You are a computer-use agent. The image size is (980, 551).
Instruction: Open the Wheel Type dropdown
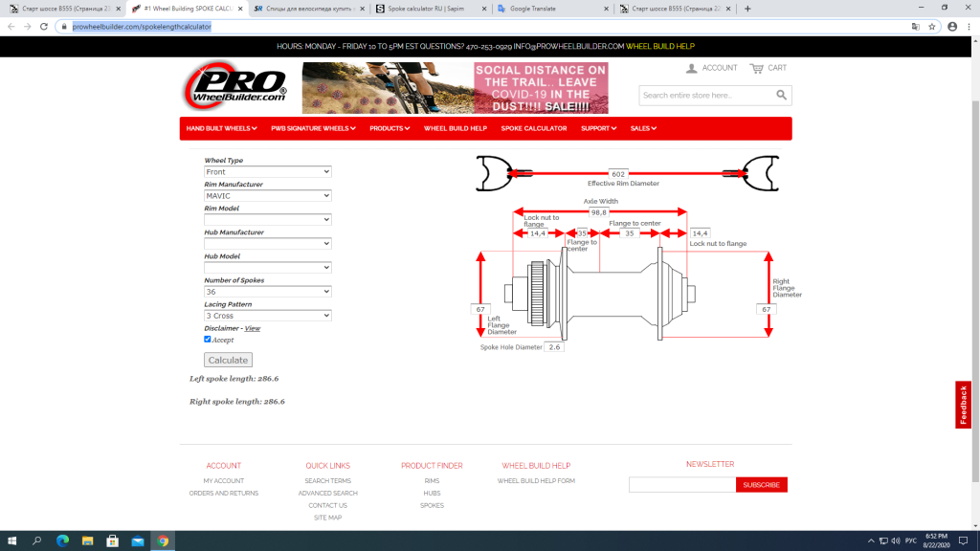coord(267,172)
